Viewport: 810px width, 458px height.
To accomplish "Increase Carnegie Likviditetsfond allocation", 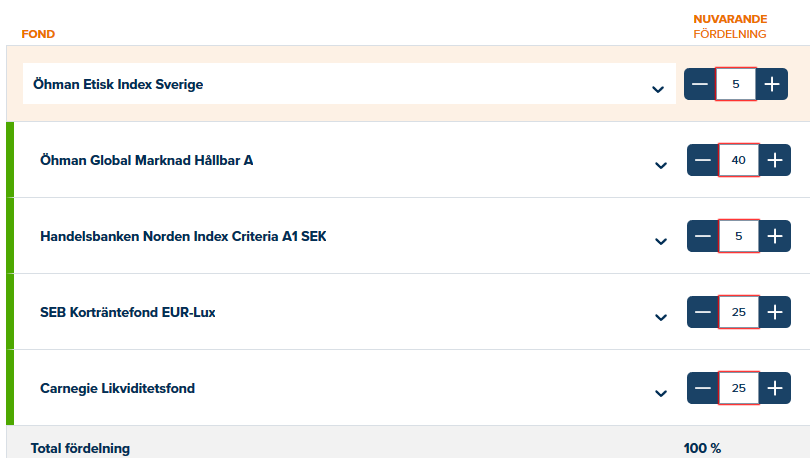I will 774,388.
